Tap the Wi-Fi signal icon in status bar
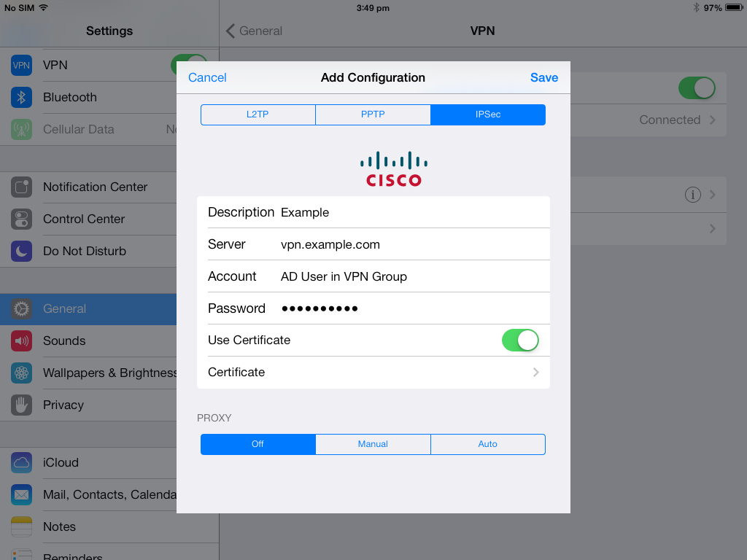Viewport: 747px width, 560px height. click(x=43, y=7)
